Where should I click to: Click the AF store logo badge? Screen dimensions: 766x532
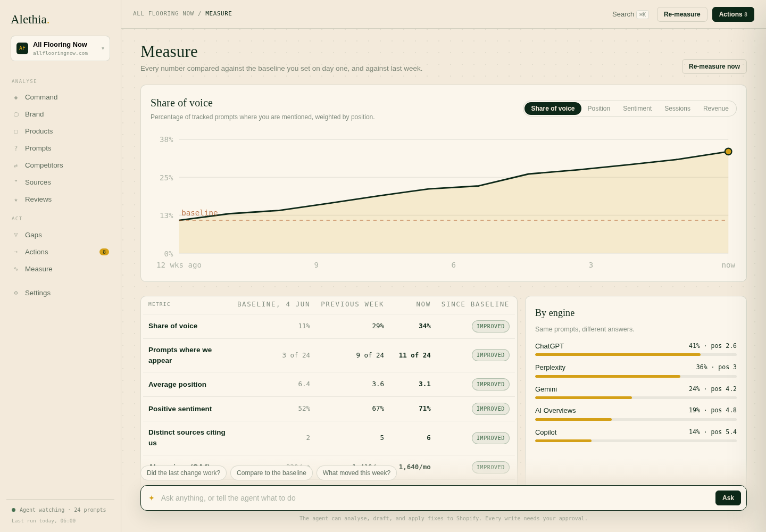(22, 48)
